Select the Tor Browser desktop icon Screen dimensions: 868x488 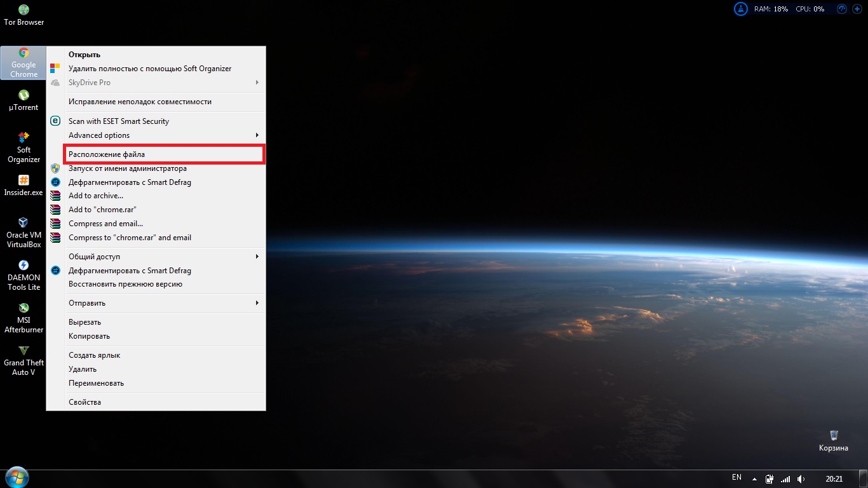click(x=24, y=15)
